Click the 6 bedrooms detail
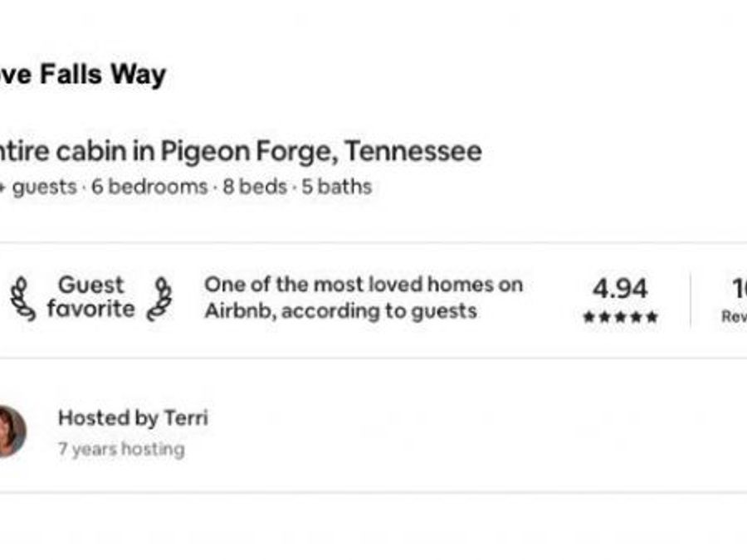The image size is (747, 560). coord(149,187)
